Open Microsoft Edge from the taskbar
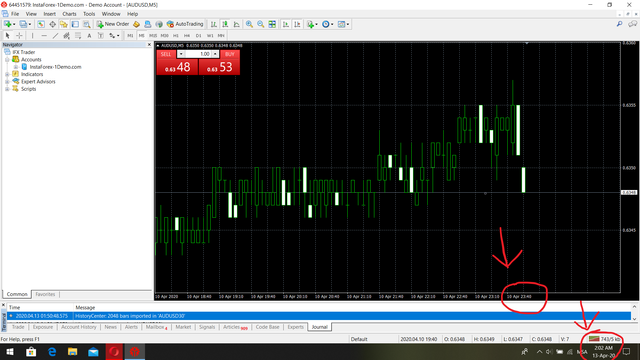640x360 pixels. click(52, 352)
